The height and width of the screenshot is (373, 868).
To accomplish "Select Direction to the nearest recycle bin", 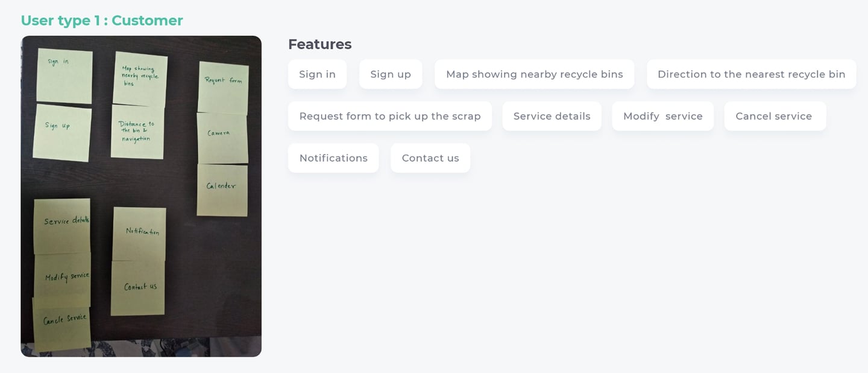I will [751, 74].
